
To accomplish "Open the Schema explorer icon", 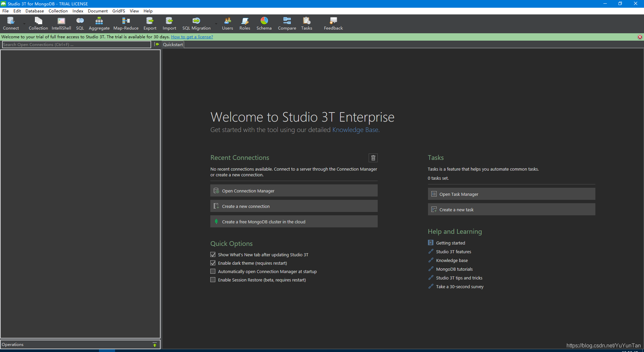I will [264, 24].
